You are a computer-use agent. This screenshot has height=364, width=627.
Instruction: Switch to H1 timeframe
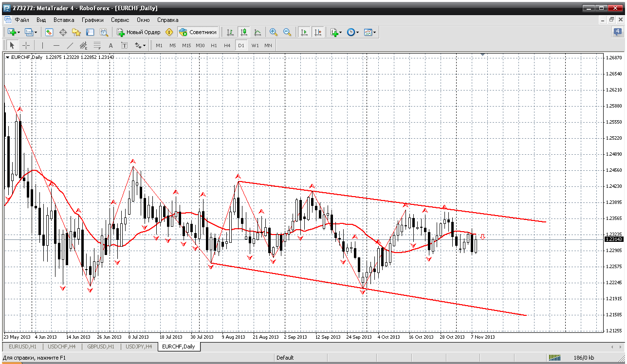(x=214, y=45)
